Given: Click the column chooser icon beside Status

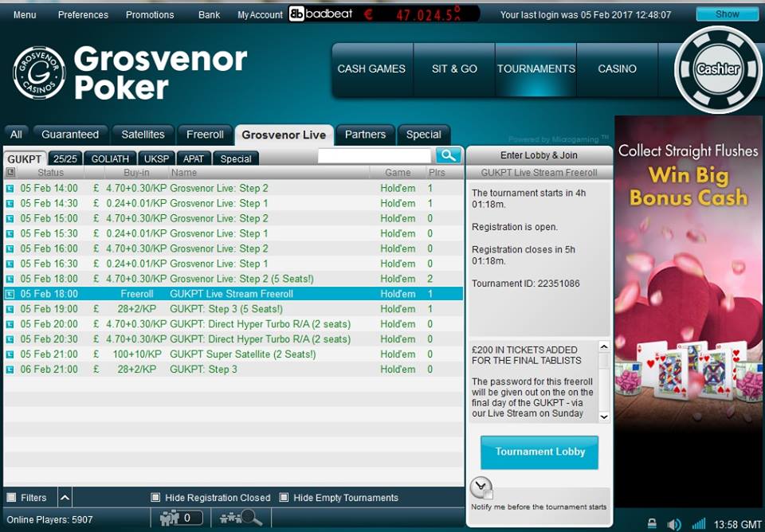Looking at the screenshot, I should click(10, 172).
